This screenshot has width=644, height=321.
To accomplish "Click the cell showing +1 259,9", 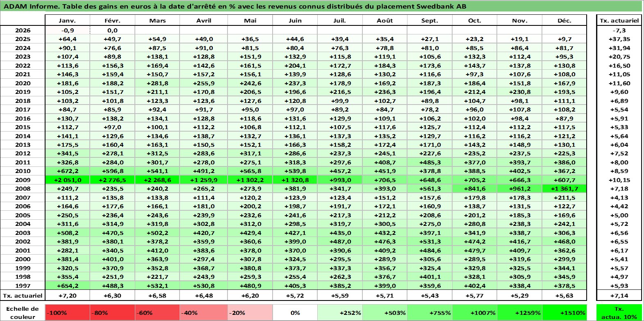I will 204,180.
